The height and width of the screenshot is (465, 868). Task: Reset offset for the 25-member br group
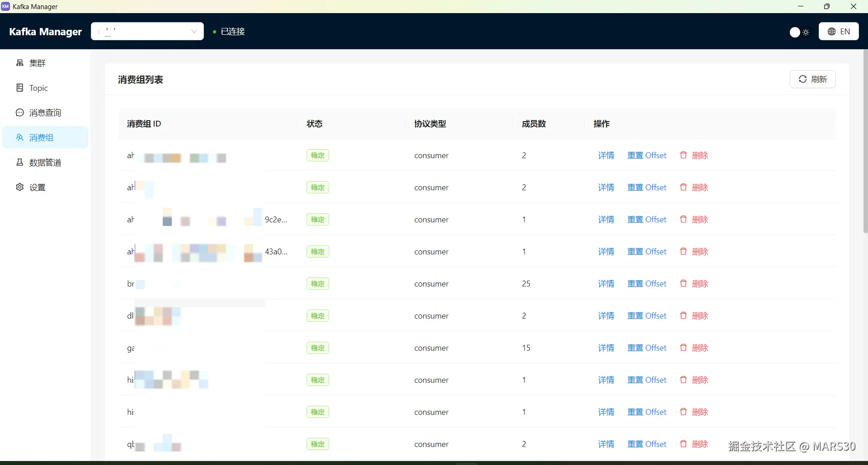(647, 284)
